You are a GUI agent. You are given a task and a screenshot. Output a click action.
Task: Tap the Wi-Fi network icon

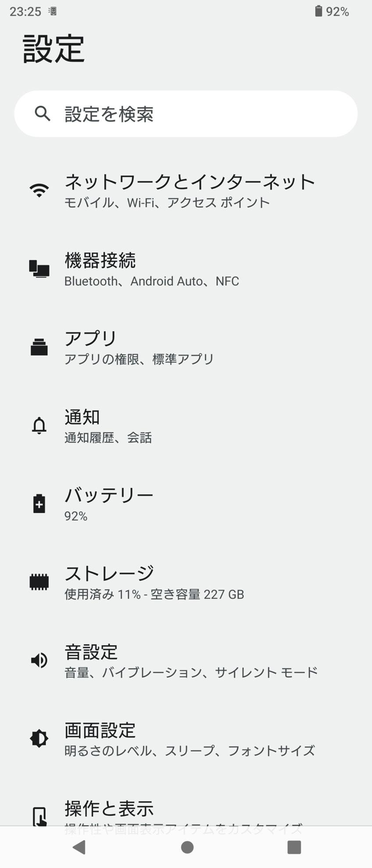pyautogui.click(x=39, y=190)
